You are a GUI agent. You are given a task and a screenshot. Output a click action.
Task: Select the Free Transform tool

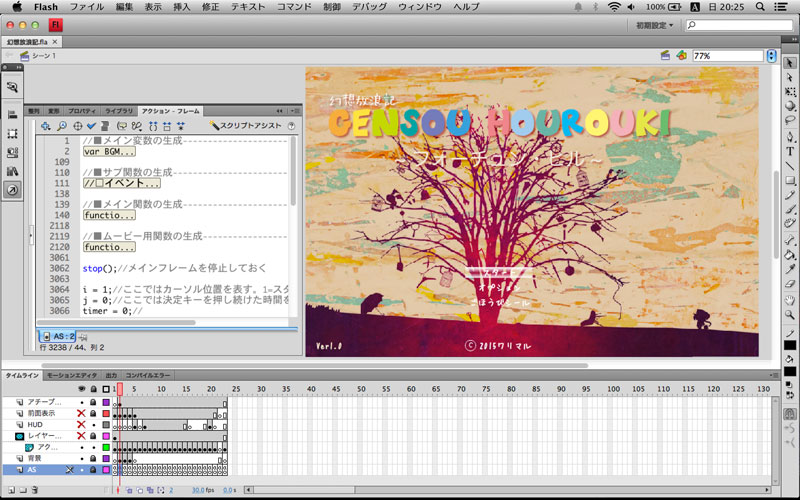[790, 92]
